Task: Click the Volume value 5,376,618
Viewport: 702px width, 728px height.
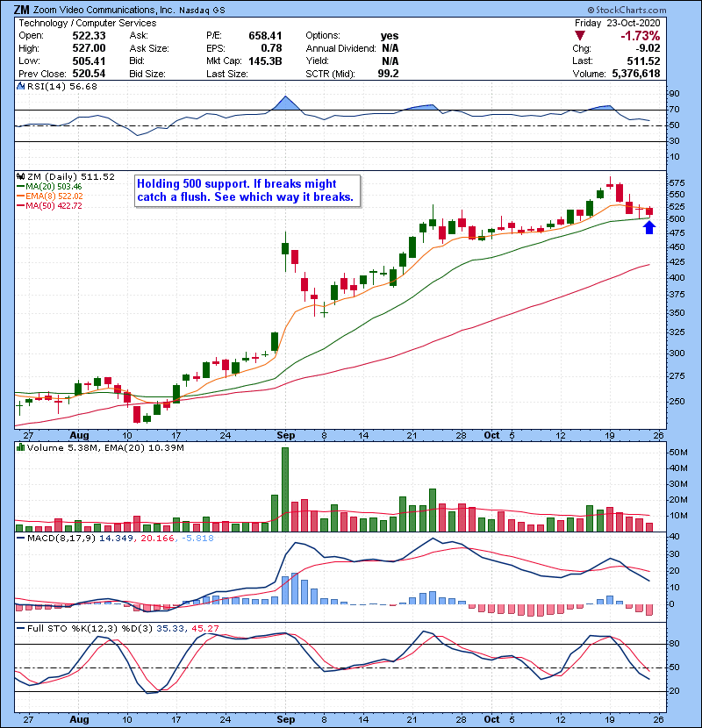Action: coord(636,74)
